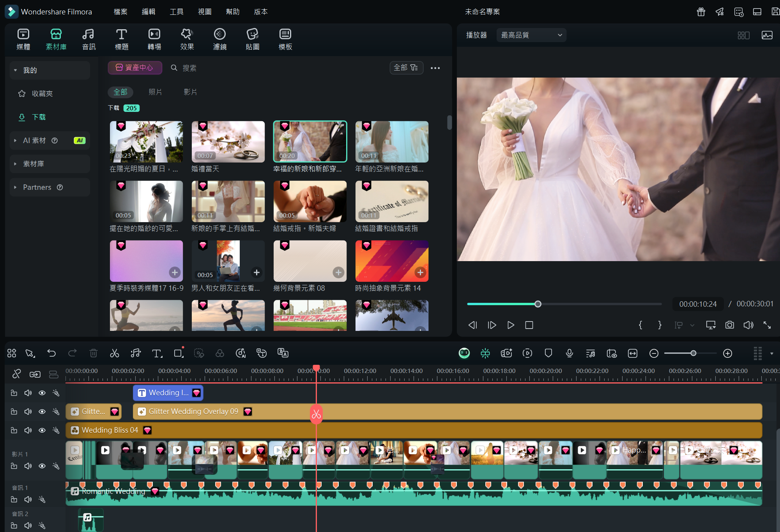Click the stop square button in player
This screenshot has height=532, width=780.
click(x=529, y=325)
